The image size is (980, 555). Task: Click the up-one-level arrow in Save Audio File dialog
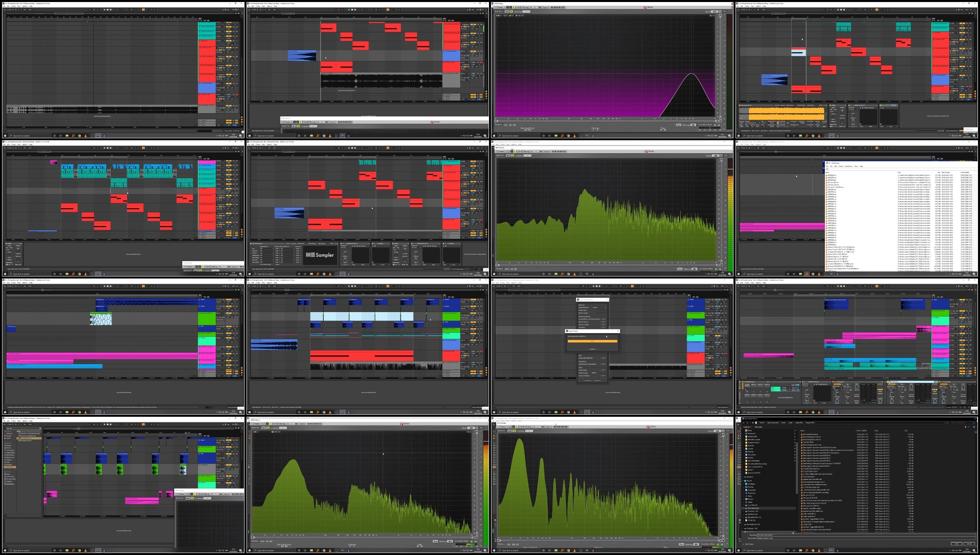pos(753,423)
